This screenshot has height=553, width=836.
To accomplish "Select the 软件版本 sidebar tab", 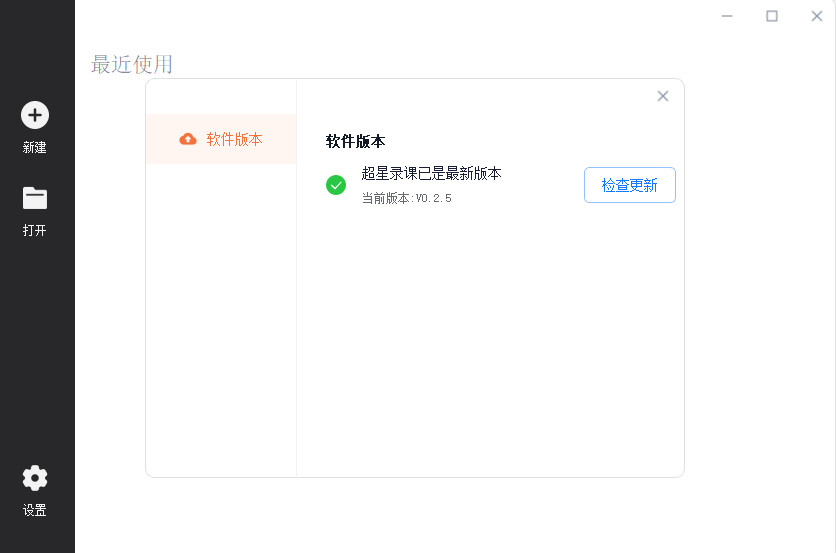I will [221, 139].
